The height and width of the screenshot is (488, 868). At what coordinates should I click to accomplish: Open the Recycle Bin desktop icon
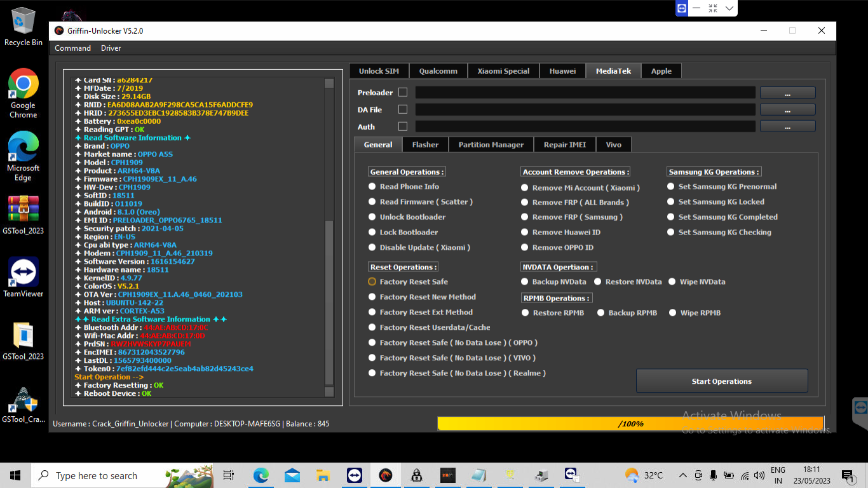(x=24, y=27)
